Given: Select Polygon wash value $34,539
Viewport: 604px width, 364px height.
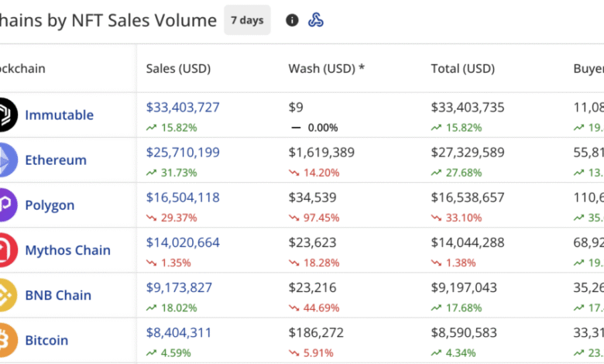Looking at the screenshot, I should [x=312, y=197].
